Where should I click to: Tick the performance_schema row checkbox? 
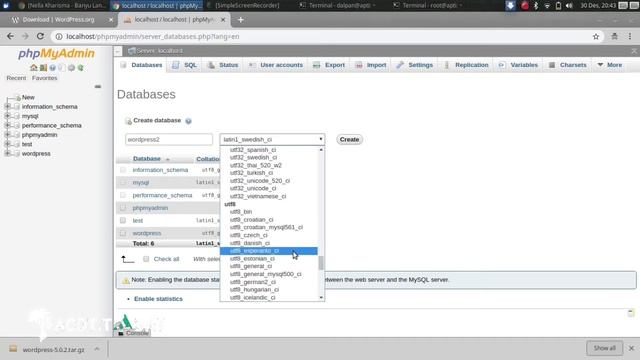coord(123,195)
